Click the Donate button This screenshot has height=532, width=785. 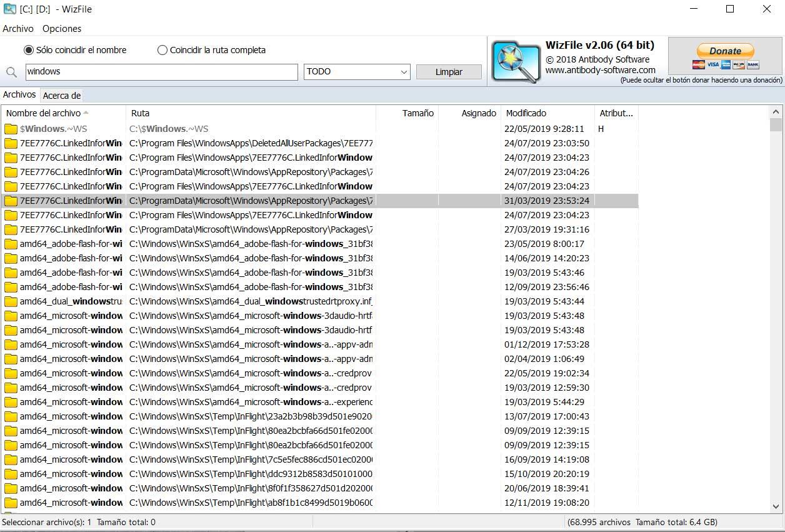tap(726, 56)
